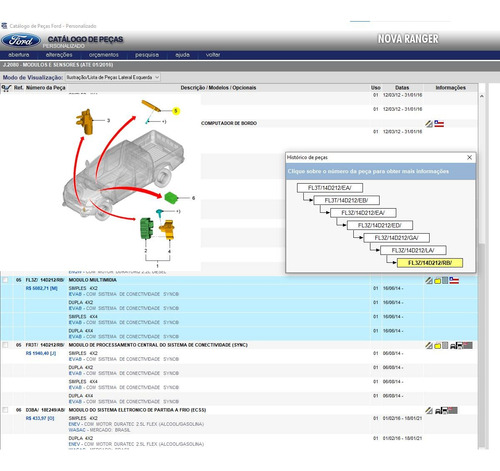Viewport: 500px width, 471px height.
Task: Click gray document icon in FR3T 14D212 row
Action: (445, 346)
